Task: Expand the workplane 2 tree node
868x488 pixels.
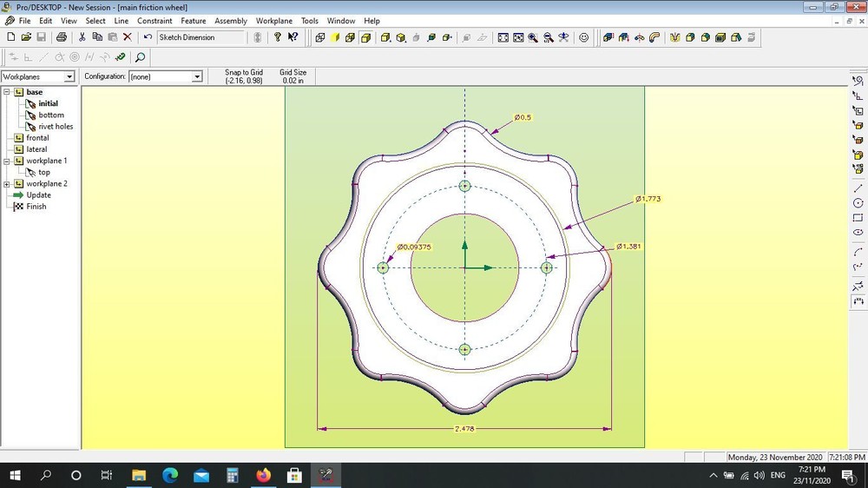Action: pyautogui.click(x=7, y=184)
